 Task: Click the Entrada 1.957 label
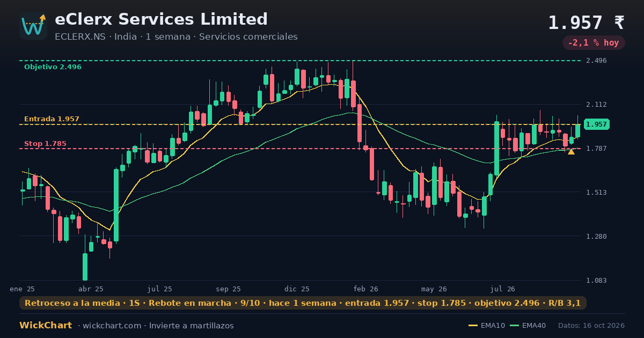(52, 119)
